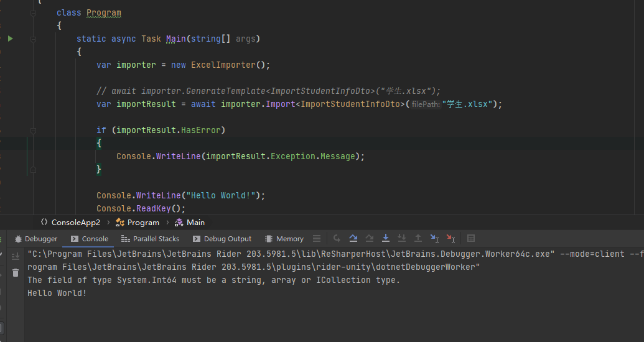Click Show Execution Point icon

(337, 238)
